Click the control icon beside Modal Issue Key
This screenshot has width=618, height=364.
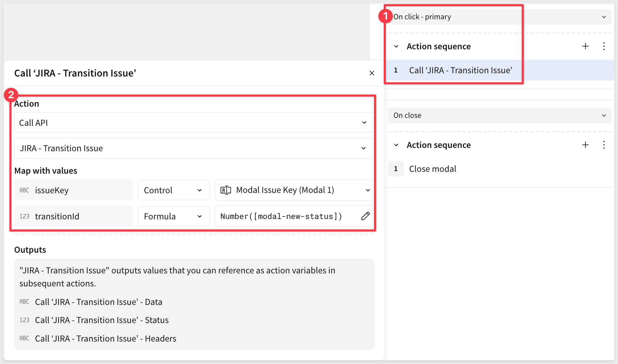pos(226,190)
